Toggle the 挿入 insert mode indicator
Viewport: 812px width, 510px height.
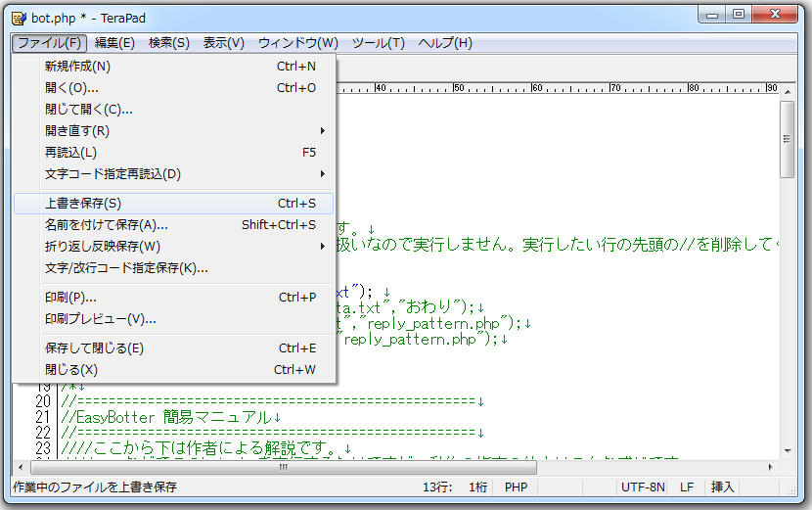[722, 487]
